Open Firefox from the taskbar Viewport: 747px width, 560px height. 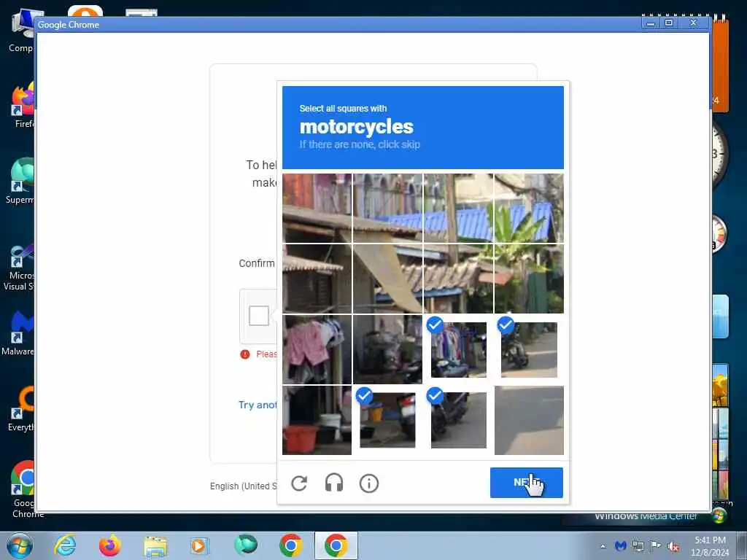point(109,545)
